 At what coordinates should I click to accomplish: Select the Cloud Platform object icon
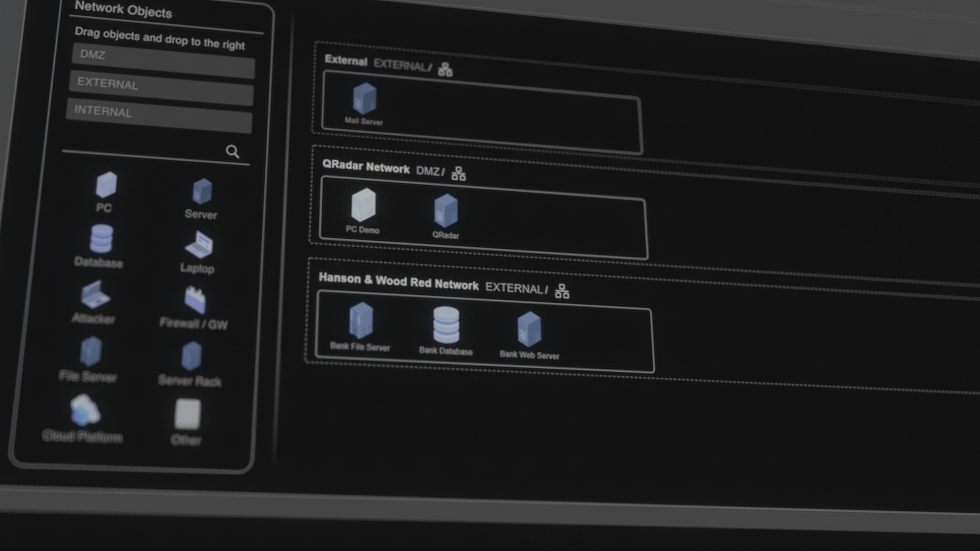(84, 411)
